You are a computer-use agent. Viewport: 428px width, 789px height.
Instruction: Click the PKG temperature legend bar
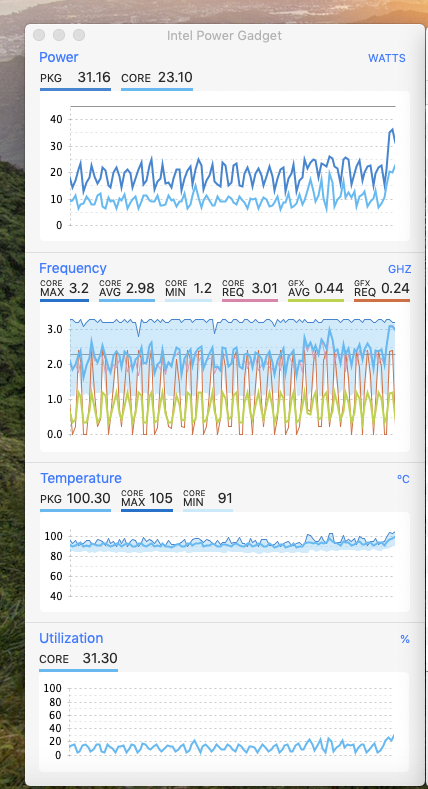(75, 510)
